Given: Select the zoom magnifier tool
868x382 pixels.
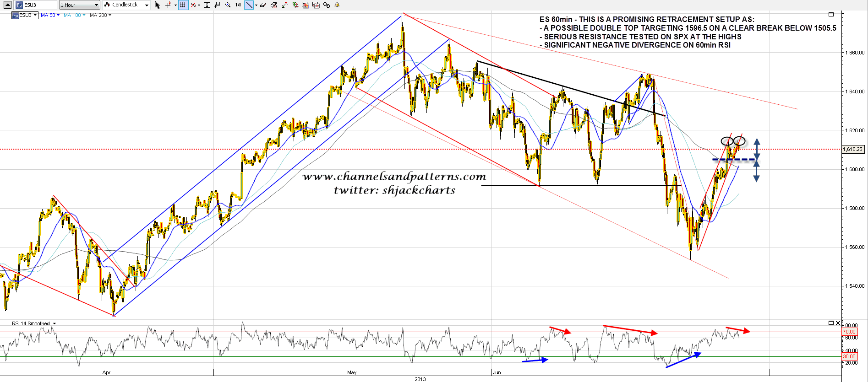Looking at the screenshot, I should (x=228, y=5).
